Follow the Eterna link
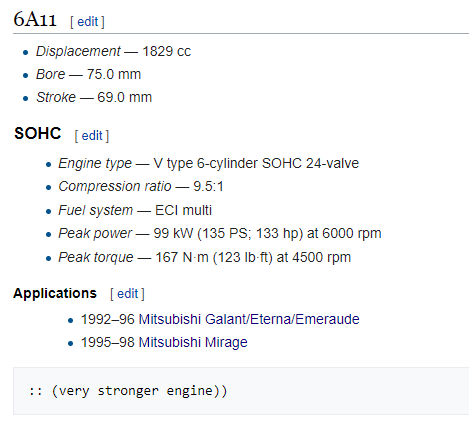The width and height of the screenshot is (469, 424). [271, 319]
